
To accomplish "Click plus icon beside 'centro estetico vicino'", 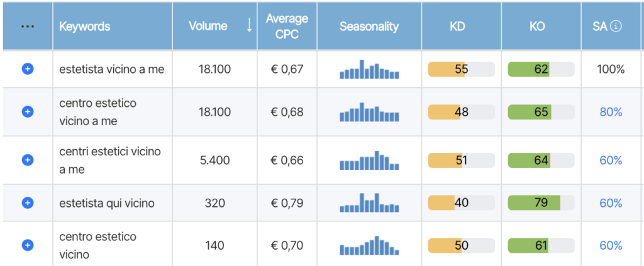I will [27, 245].
